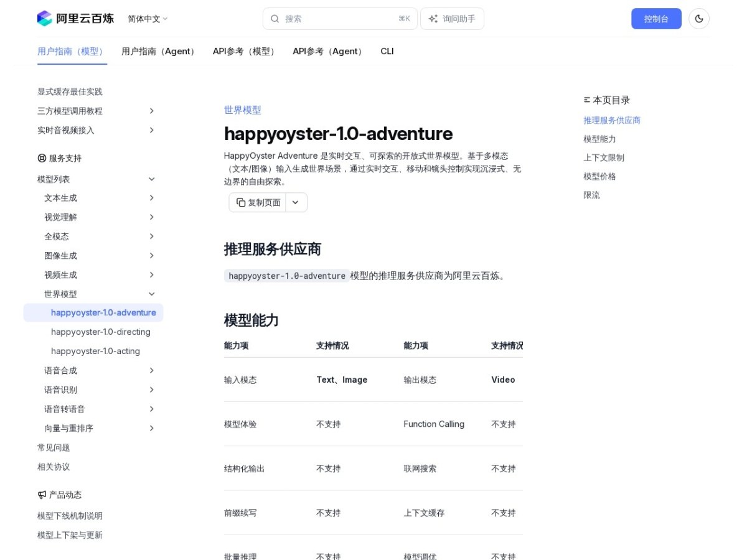The width and height of the screenshot is (747, 560).
Task: Click the 视频生成 sidebar label
Action: [60, 275]
